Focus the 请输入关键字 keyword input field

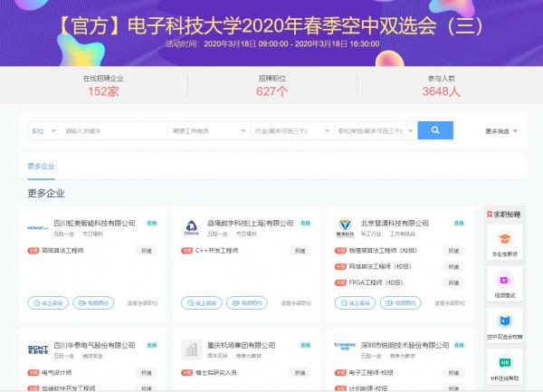click(113, 131)
